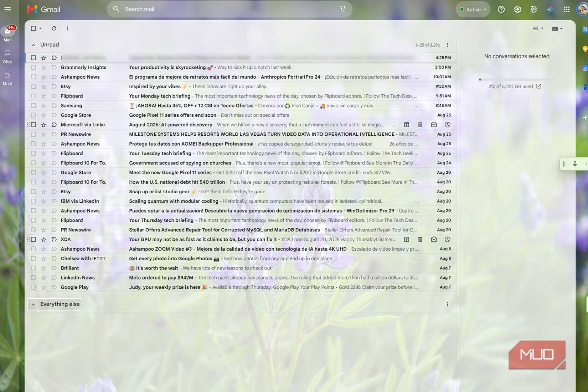This screenshot has width=588, height=392.
Task: Mark the XDA email as read
Action: pyautogui.click(x=434, y=240)
